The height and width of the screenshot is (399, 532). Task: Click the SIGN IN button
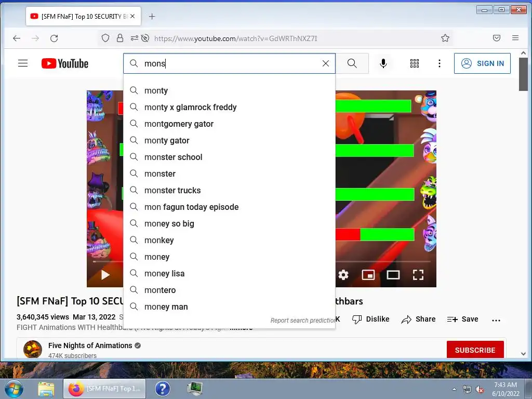click(482, 63)
